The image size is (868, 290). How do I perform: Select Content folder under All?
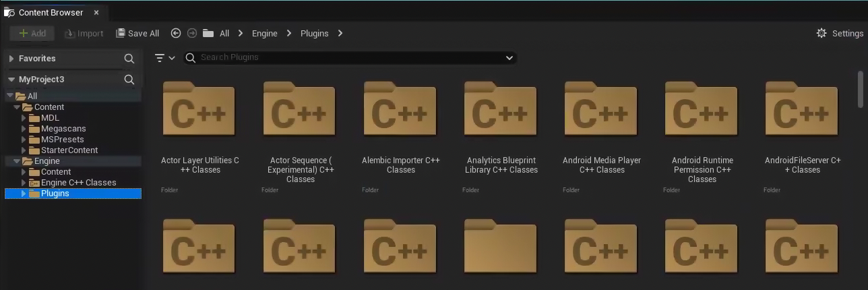49,107
